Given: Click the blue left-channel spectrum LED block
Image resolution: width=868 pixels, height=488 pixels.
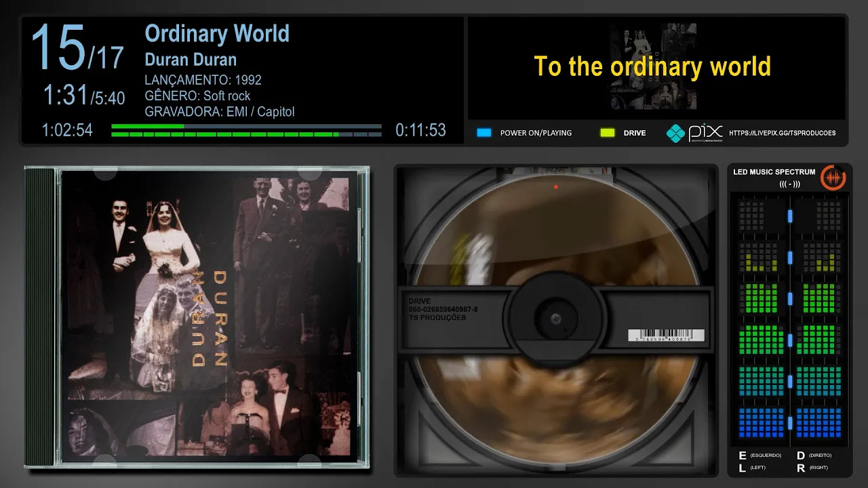Looking at the screenshot, I should (761, 422).
